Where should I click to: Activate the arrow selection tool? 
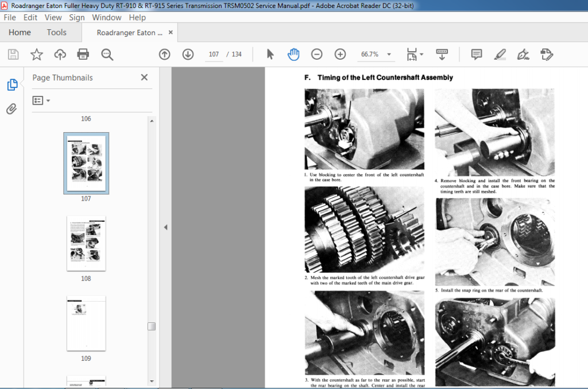pyautogui.click(x=270, y=55)
